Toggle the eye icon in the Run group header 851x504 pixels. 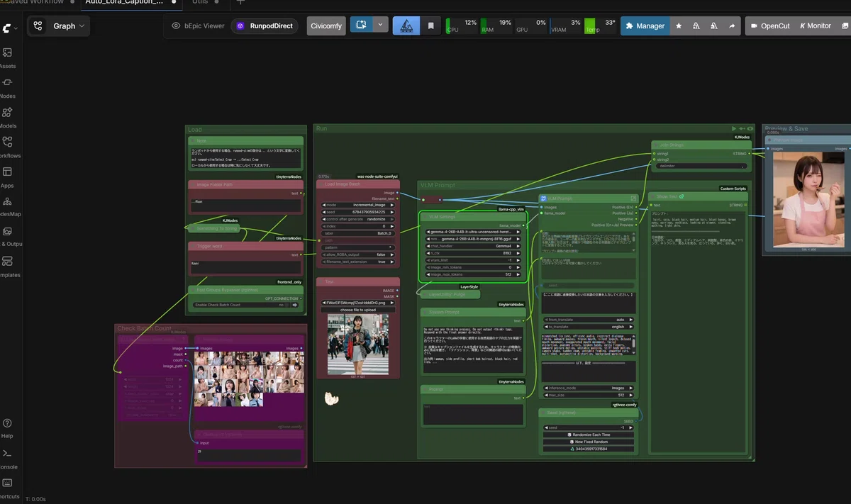(750, 128)
